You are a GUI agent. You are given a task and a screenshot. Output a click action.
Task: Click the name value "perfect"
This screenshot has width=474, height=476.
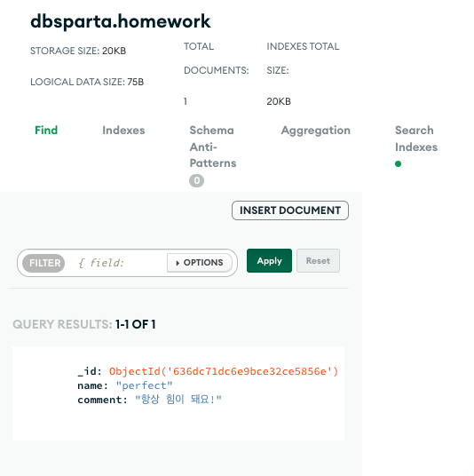(144, 385)
